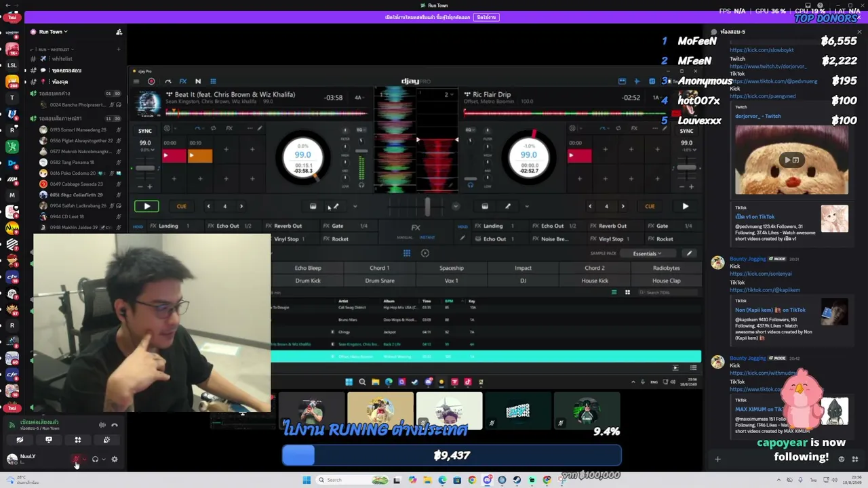This screenshot has width=868, height=488.
Task: Deafen audio with Discord headphone icon
Action: coord(95,460)
